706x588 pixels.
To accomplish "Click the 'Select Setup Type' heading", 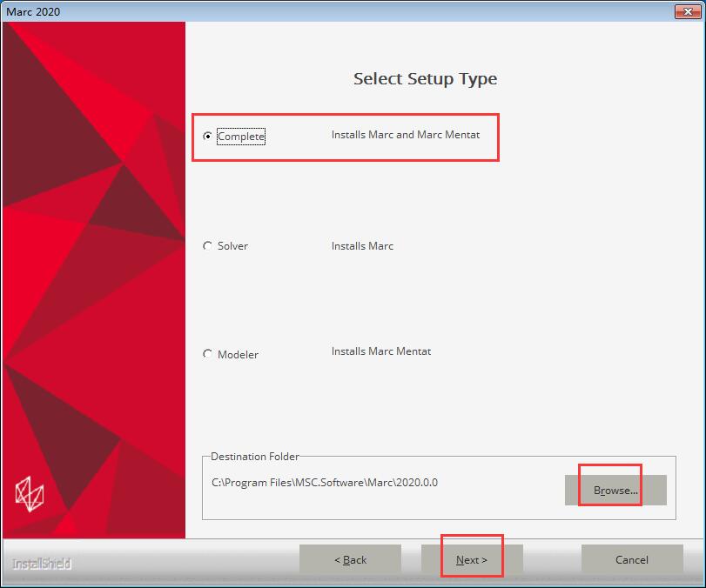I will tap(425, 79).
